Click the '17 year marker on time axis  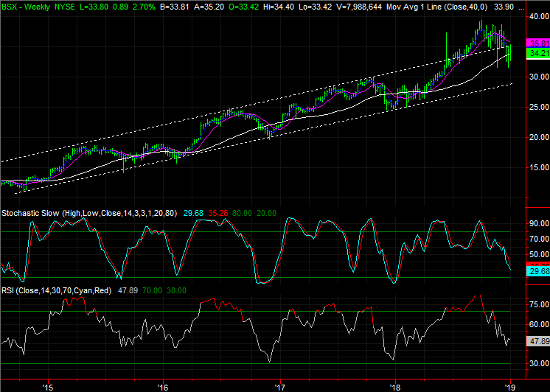point(280,388)
